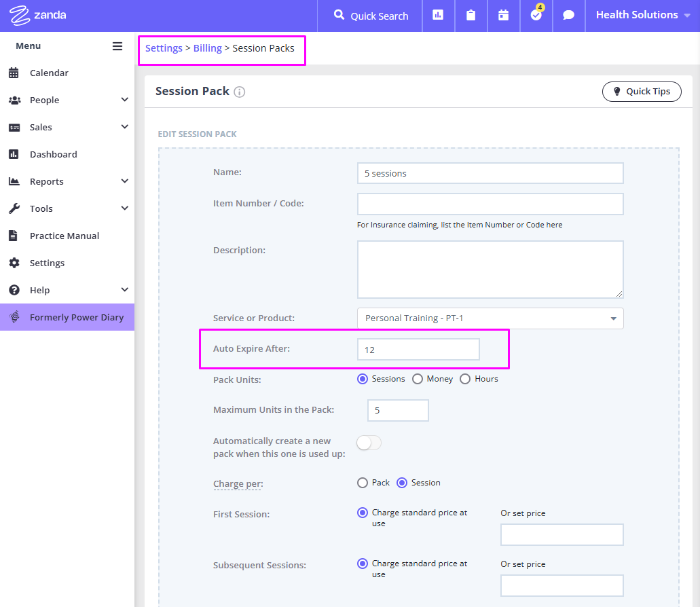This screenshot has height=607, width=700.
Task: Click the Quick Tips button
Action: (641, 91)
